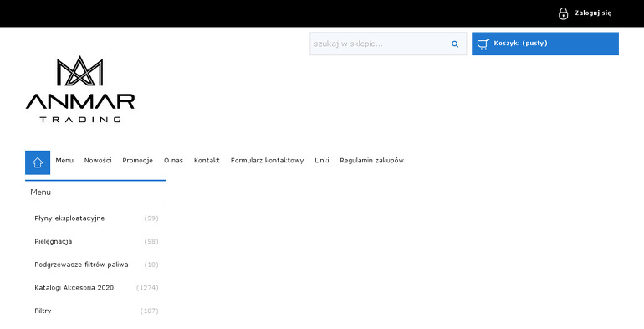Open the Zaloguj się login link
644x329 pixels.
tap(593, 13)
